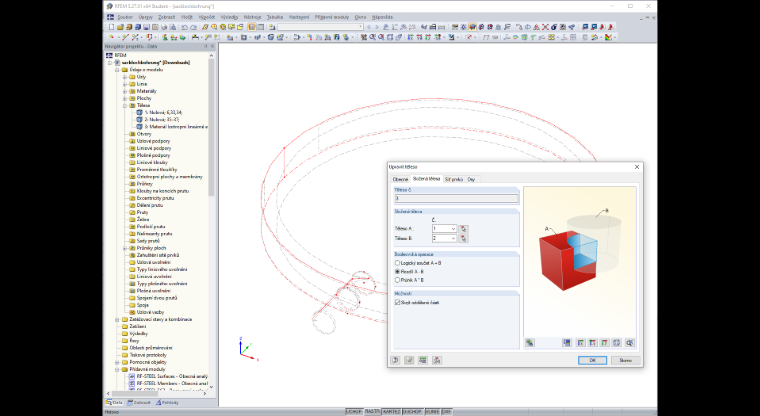Click the colorful results icon at toolbar end
760x416 pixels.
pos(608,37)
